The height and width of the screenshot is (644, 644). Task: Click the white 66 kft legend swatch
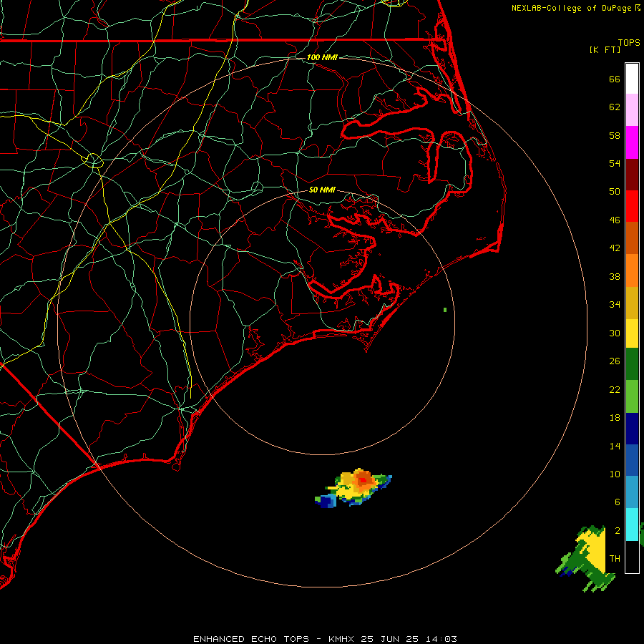click(632, 79)
